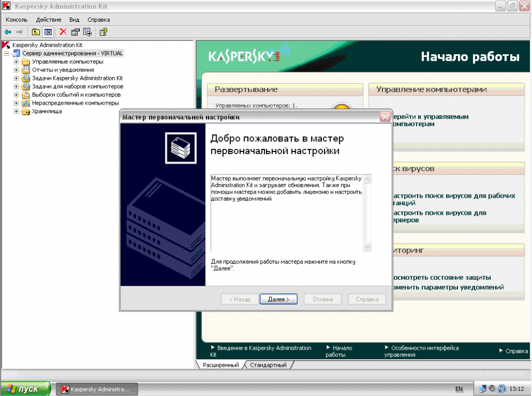Open the Справка footer link
The height and width of the screenshot is (396, 532).
513,351
